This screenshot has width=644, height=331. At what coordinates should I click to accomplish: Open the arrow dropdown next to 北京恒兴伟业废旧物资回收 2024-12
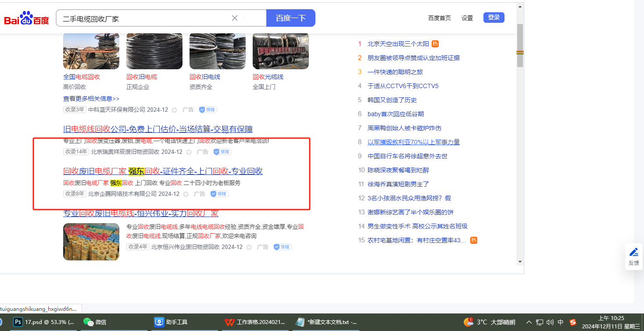249,247
